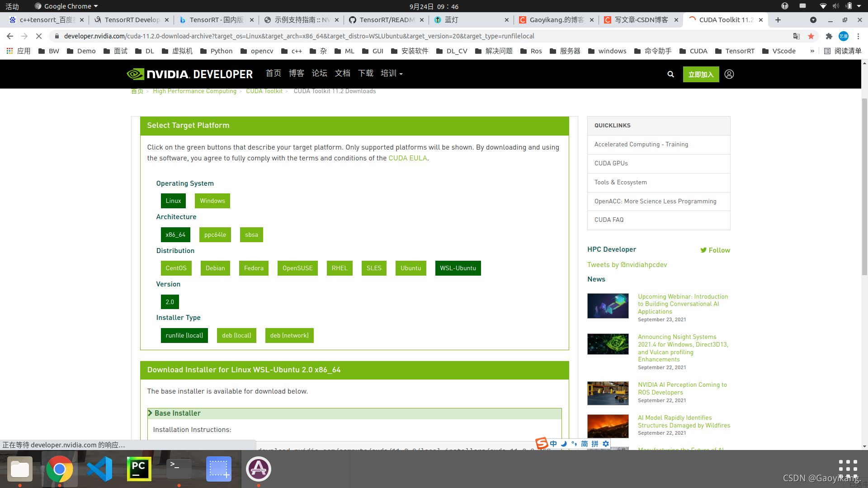Viewport: 868px width, 488px height.
Task: Expand the 培训 navigation dropdown
Action: pyautogui.click(x=392, y=74)
